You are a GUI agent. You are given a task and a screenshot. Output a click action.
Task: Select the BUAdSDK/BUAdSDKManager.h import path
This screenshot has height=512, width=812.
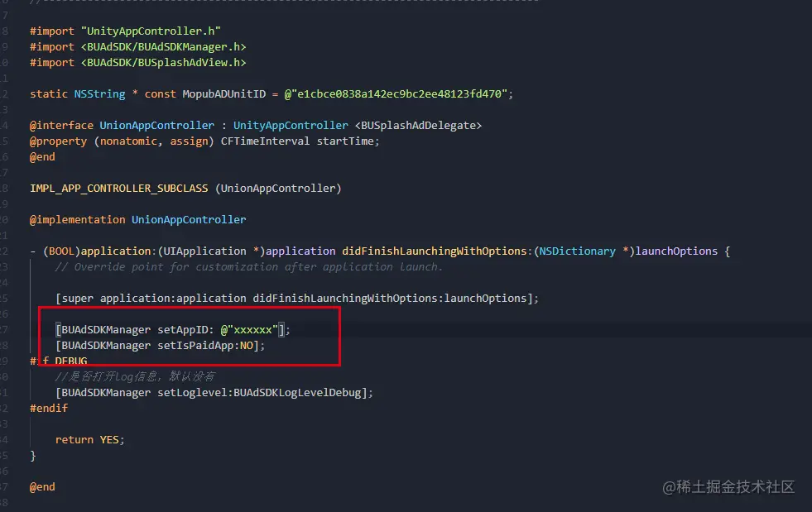pyautogui.click(x=163, y=47)
